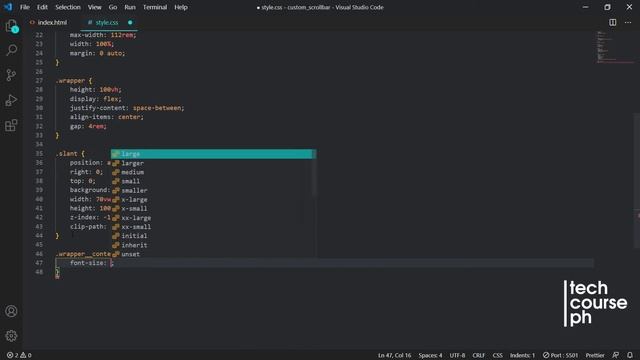Click the .slant selector on line 35
The image size is (640, 360).
(66, 153)
